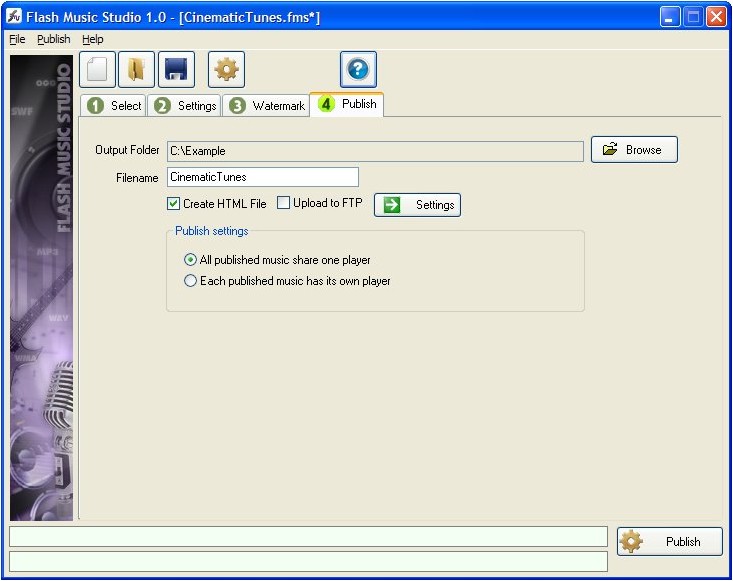The height and width of the screenshot is (581, 733).
Task: Click the lower progress bar
Action: [309, 561]
